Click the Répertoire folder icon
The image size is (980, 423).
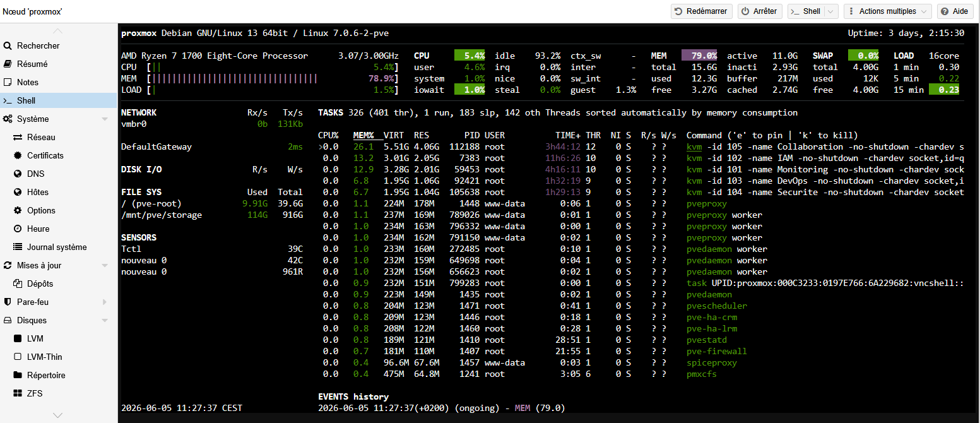pyautogui.click(x=18, y=375)
